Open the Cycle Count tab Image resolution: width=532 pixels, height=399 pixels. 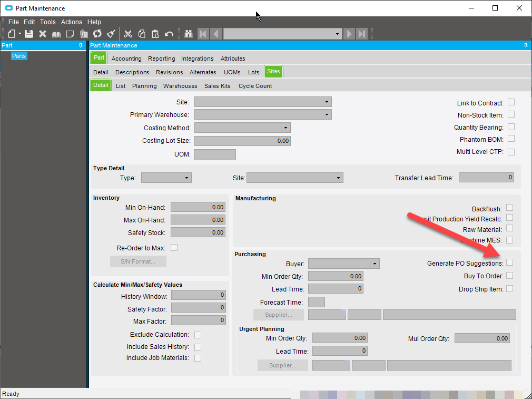[255, 86]
